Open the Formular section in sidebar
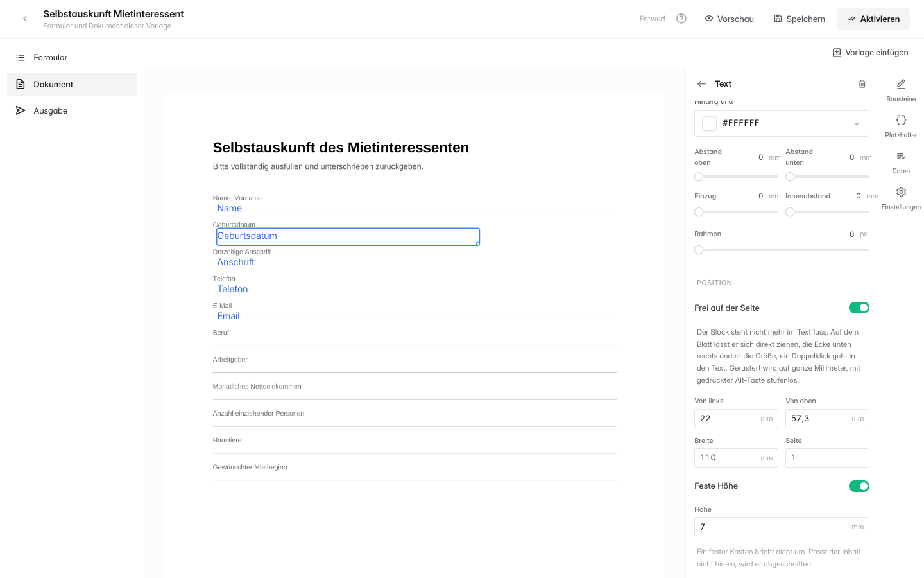The height and width of the screenshot is (578, 924). [72, 58]
